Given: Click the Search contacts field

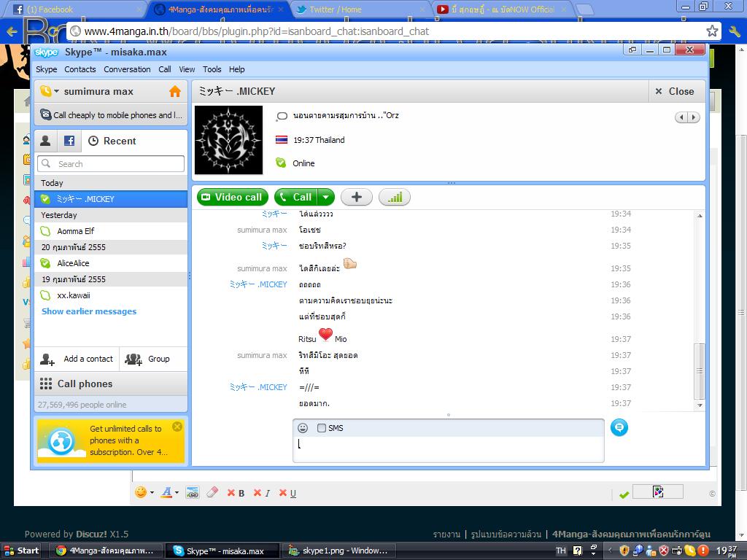Looking at the screenshot, I should tap(111, 164).
